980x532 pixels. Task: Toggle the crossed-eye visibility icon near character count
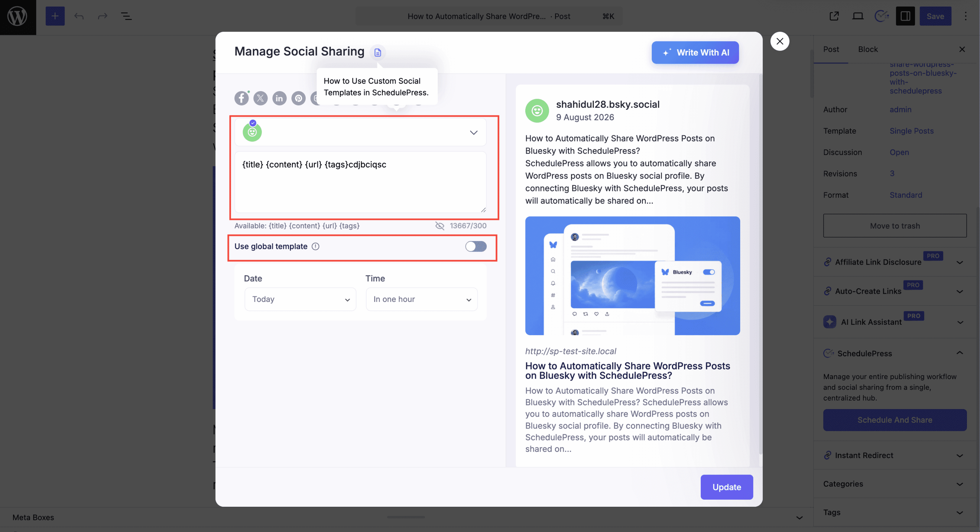click(439, 226)
